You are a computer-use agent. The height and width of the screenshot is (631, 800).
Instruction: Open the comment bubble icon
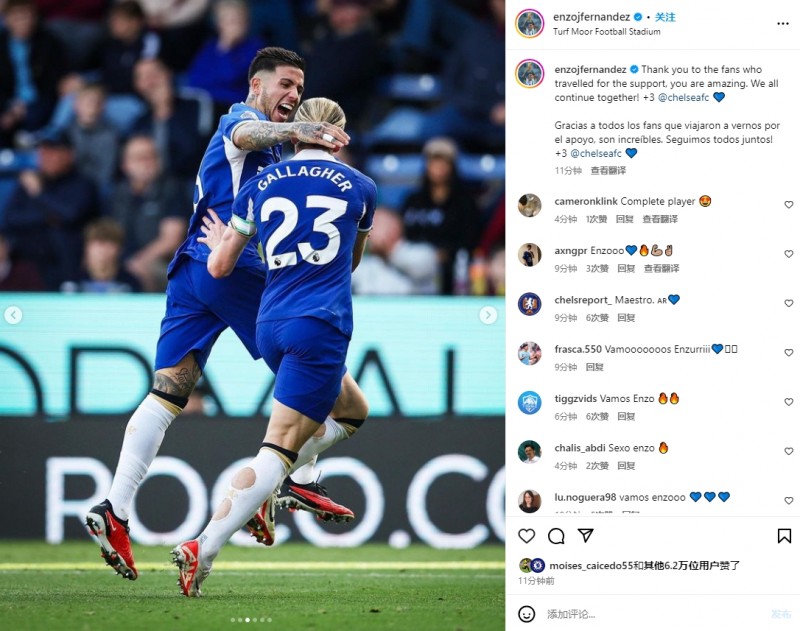556,536
